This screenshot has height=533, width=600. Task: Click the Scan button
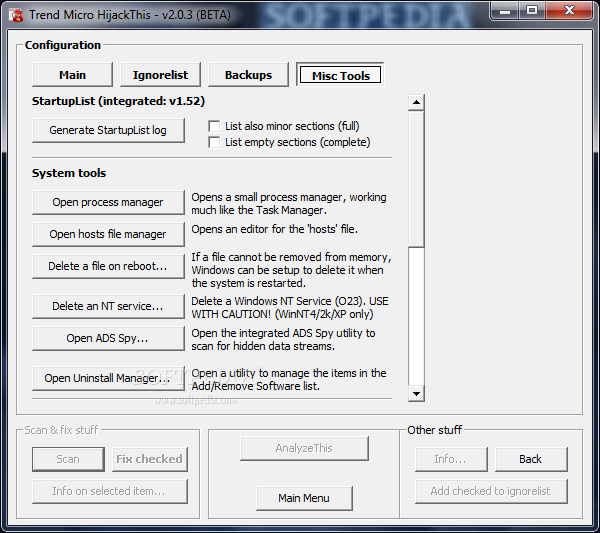tap(68, 459)
